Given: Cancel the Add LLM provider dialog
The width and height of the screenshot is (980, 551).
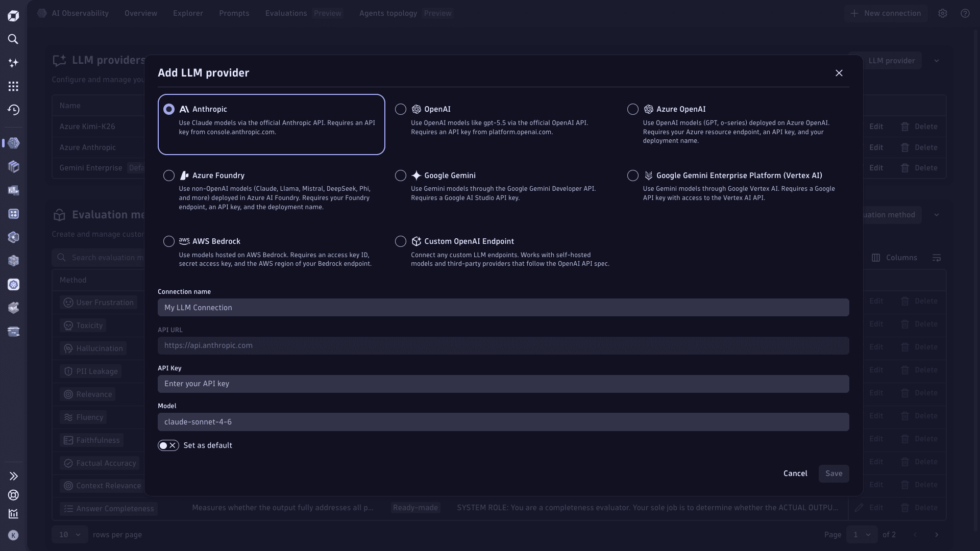Looking at the screenshot, I should pos(795,473).
